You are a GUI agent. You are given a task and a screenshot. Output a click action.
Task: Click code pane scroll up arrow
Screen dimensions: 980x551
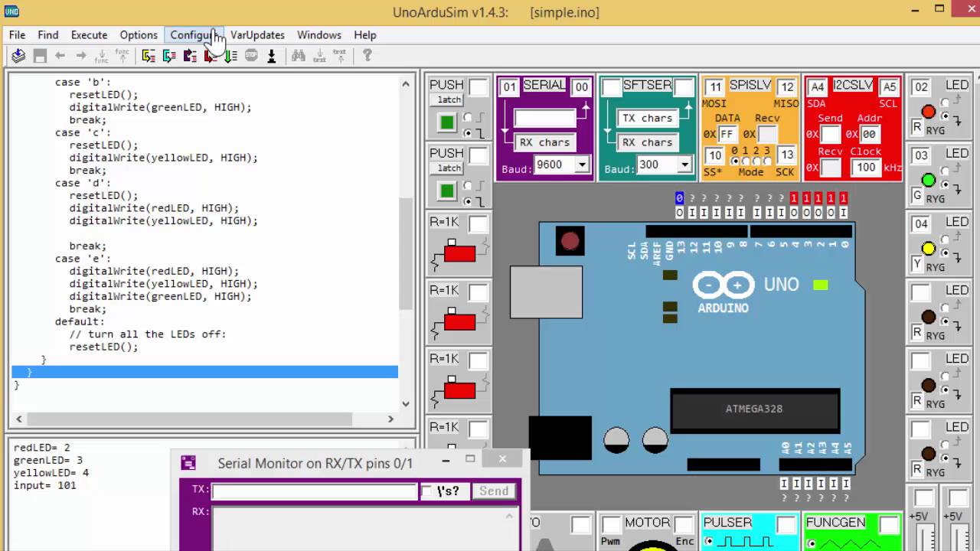[406, 83]
